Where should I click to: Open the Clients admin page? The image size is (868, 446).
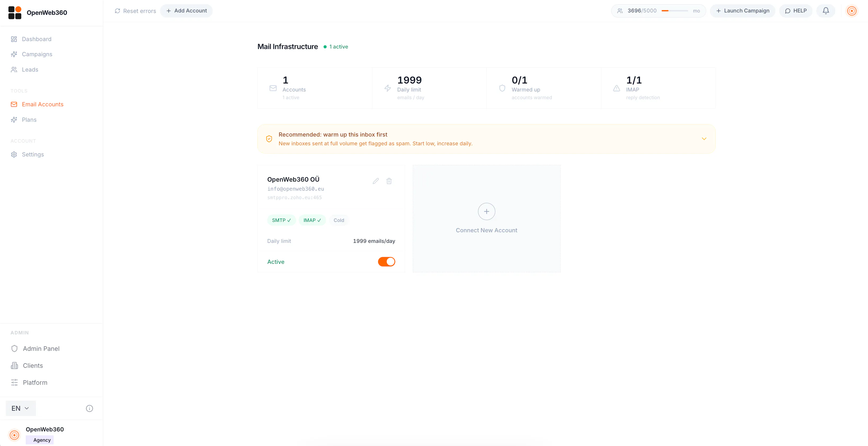pyautogui.click(x=33, y=365)
